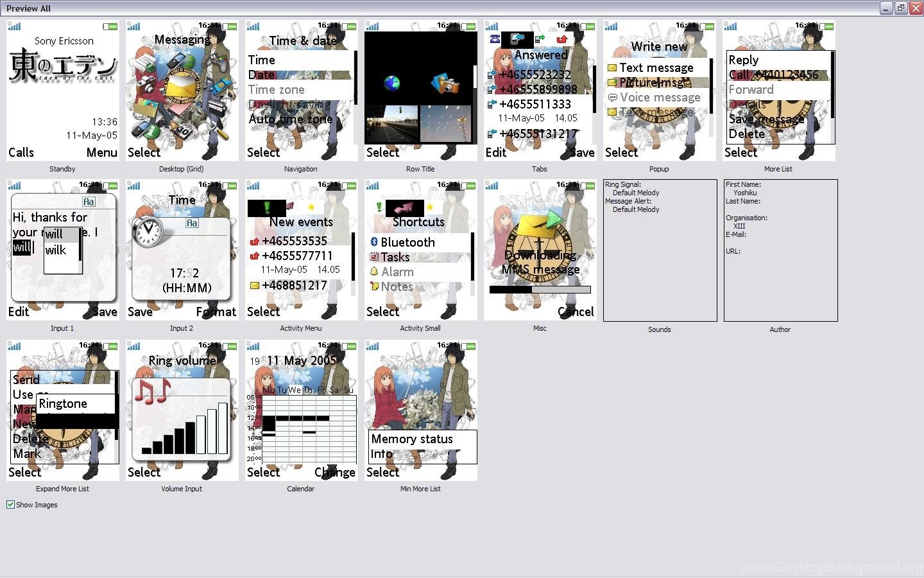Click the Bluetooth icon in Shortcuts list
The height and width of the screenshot is (578, 924).
pyautogui.click(x=373, y=242)
